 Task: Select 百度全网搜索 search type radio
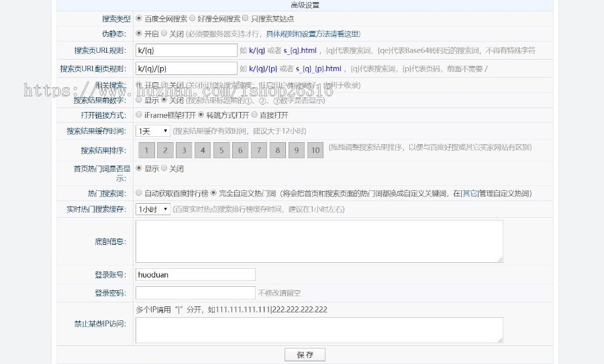pos(139,18)
